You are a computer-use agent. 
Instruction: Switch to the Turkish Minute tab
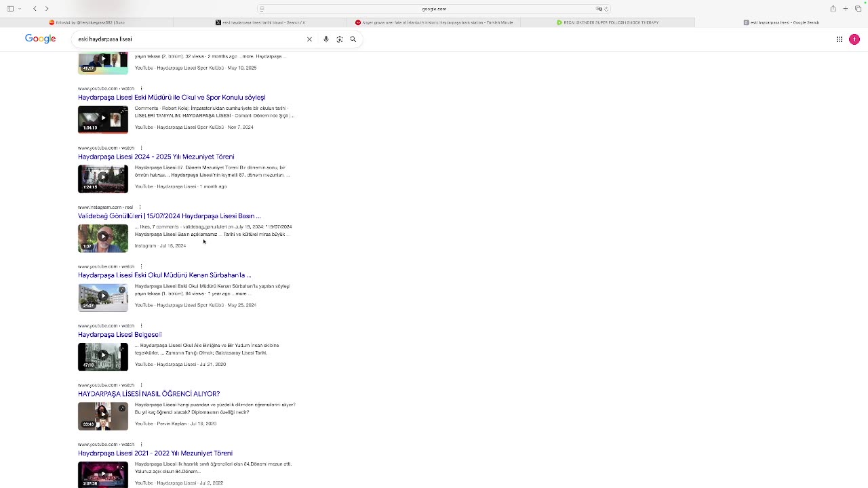(434, 22)
